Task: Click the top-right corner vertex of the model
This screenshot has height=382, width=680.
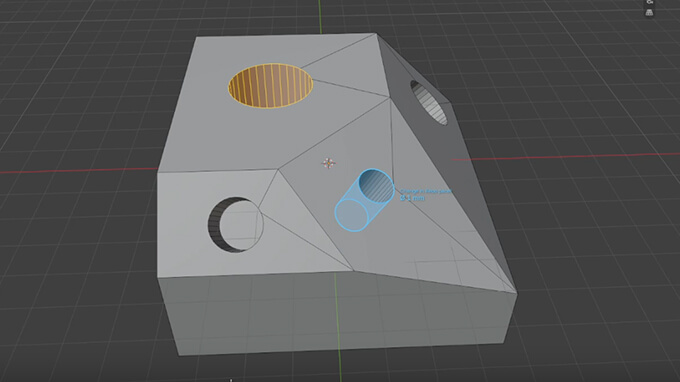Action: click(x=376, y=34)
